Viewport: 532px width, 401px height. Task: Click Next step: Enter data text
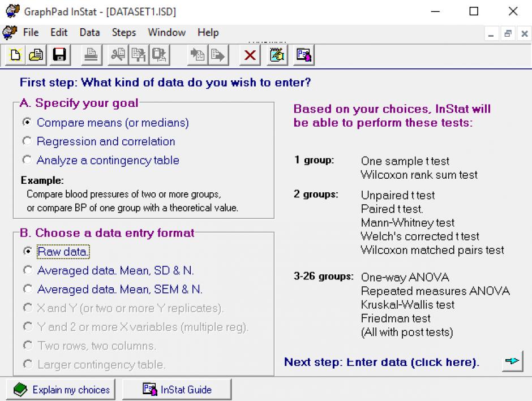click(x=381, y=362)
